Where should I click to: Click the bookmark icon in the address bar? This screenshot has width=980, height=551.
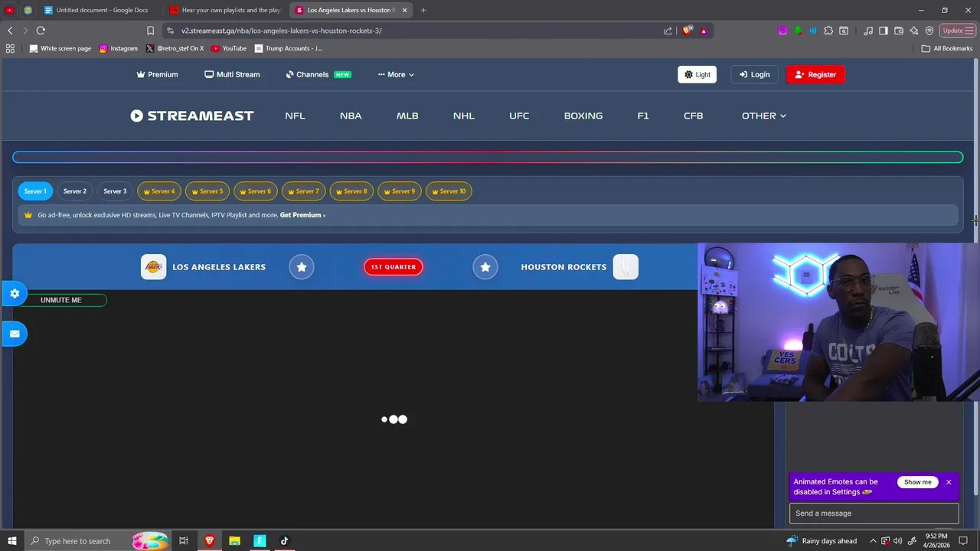150,31
